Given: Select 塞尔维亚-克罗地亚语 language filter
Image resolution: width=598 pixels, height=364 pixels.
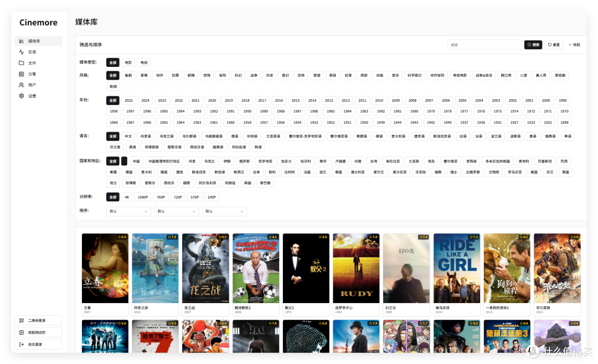Looking at the screenshot, I should [305, 137].
